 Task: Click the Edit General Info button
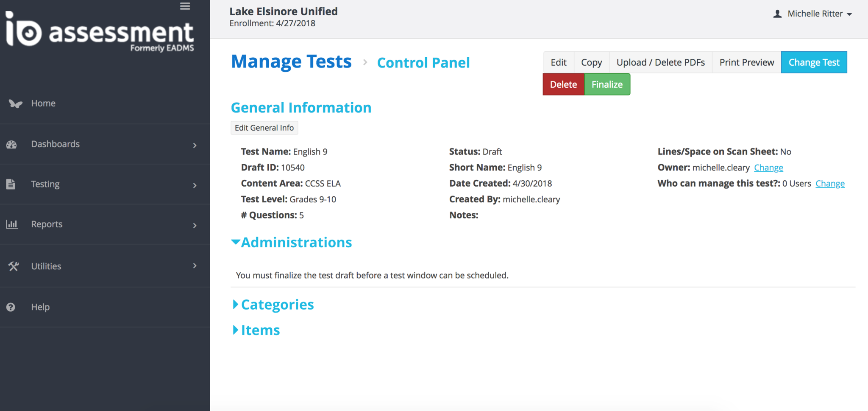tap(264, 128)
